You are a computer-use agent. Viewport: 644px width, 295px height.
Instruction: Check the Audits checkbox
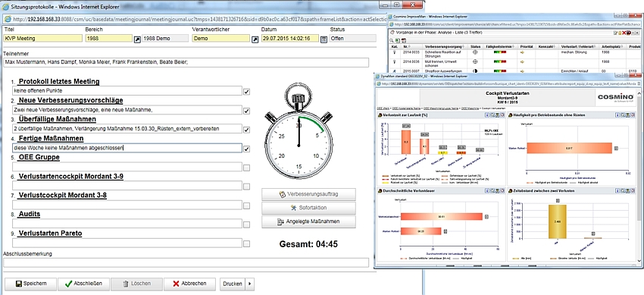click(x=246, y=224)
